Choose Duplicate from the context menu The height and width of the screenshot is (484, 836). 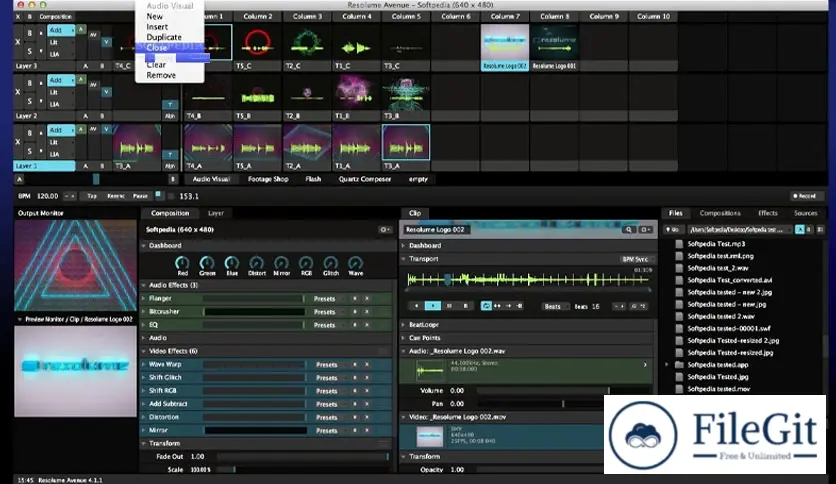[164, 37]
